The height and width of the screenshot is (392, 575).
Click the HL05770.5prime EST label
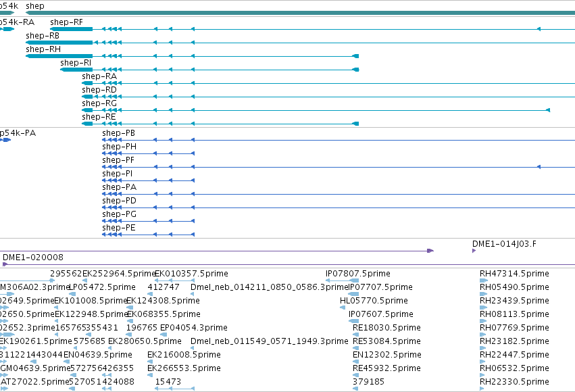374,301
